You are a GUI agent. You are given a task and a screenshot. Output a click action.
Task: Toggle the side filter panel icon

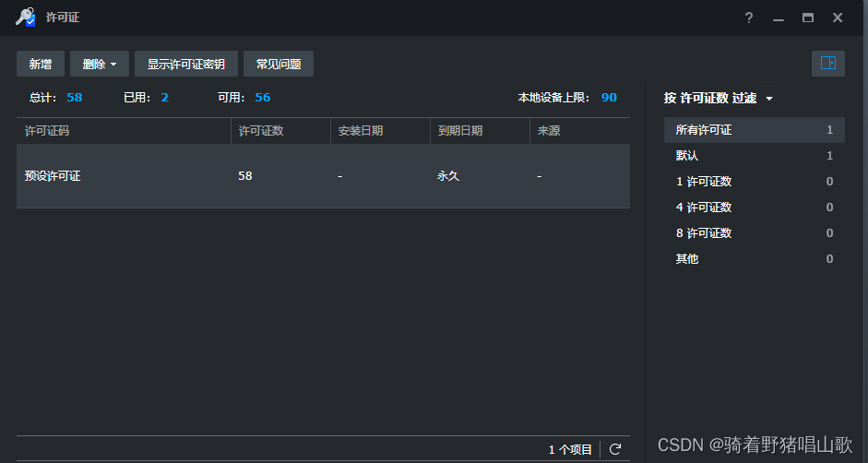(828, 63)
